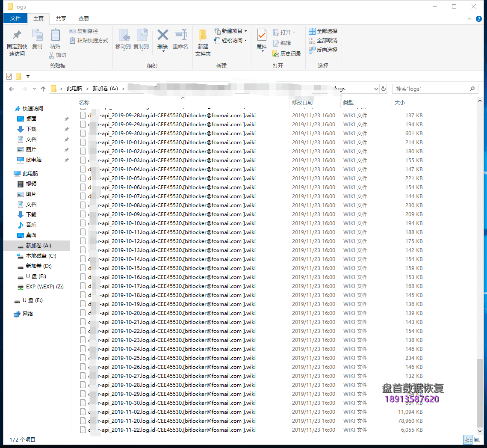Click the Paste clipboard icon
The height and width of the screenshot is (448, 487).
click(55, 35)
